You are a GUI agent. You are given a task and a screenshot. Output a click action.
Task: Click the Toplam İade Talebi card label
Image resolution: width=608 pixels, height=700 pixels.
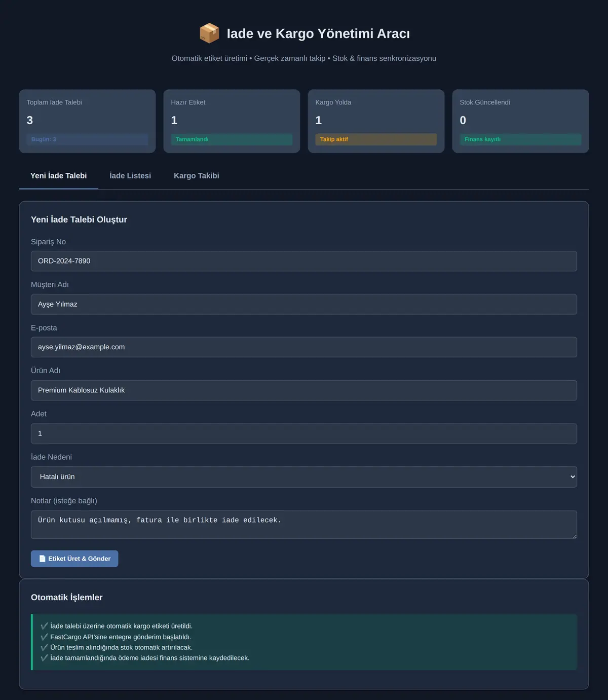(x=54, y=102)
